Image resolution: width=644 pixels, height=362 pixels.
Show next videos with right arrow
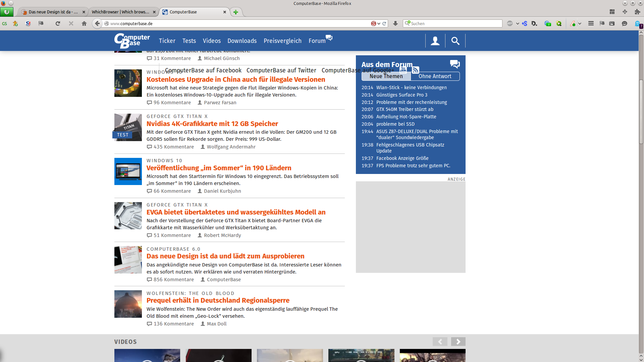pos(458,342)
